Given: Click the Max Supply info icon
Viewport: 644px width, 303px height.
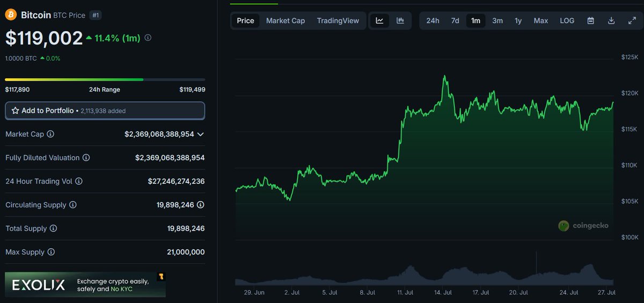Looking at the screenshot, I should click(x=50, y=252).
